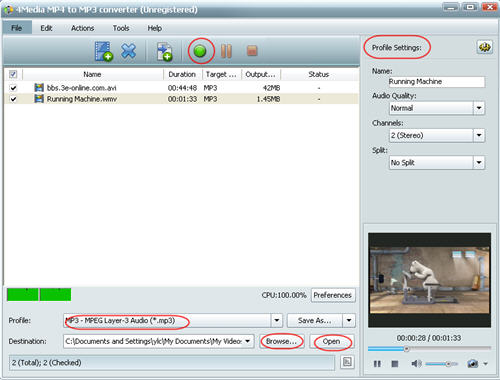The width and height of the screenshot is (500, 380).
Task: Expand the Save As arrow menu
Action: [x=349, y=321]
